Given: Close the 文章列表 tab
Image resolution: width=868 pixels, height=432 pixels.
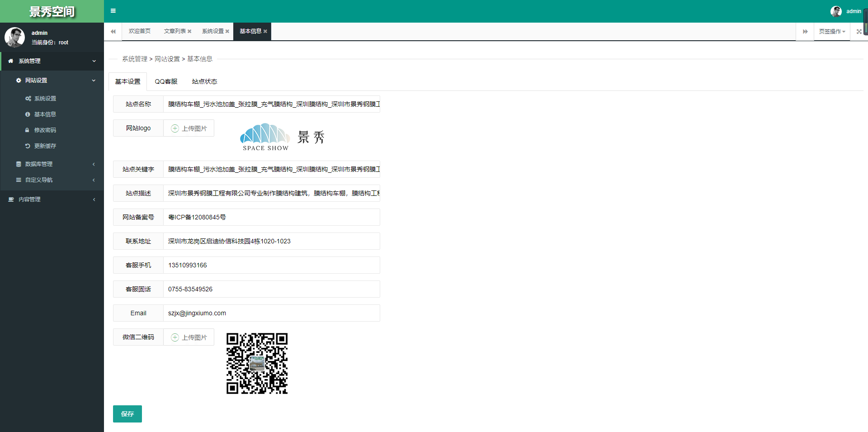Looking at the screenshot, I should pyautogui.click(x=189, y=32).
